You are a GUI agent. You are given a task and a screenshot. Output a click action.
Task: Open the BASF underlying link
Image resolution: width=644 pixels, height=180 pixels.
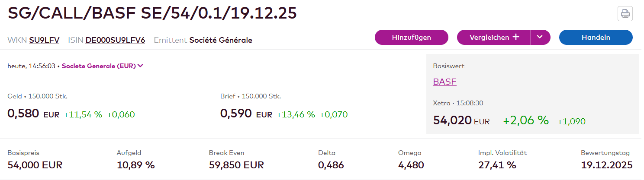(x=444, y=82)
